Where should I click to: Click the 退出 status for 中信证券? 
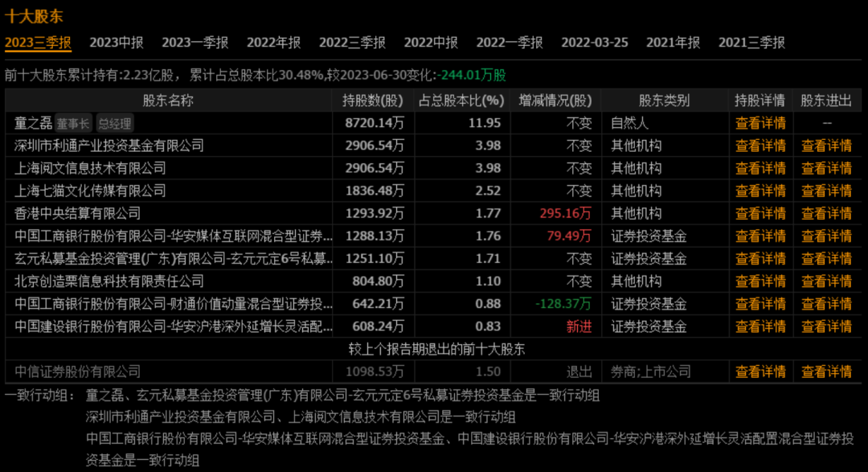tap(579, 371)
